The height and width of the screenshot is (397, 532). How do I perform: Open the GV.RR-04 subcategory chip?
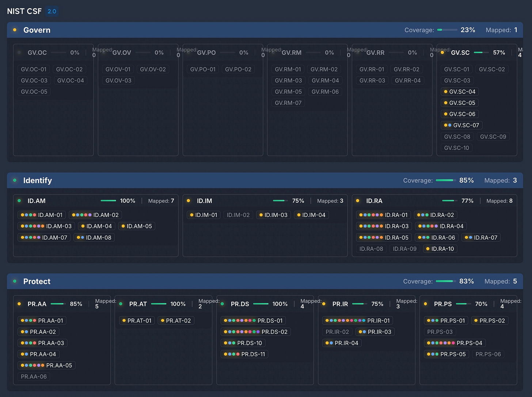tap(408, 80)
